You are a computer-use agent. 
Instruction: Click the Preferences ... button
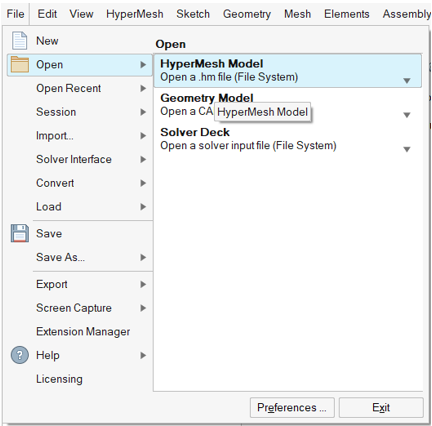pyautogui.click(x=292, y=407)
